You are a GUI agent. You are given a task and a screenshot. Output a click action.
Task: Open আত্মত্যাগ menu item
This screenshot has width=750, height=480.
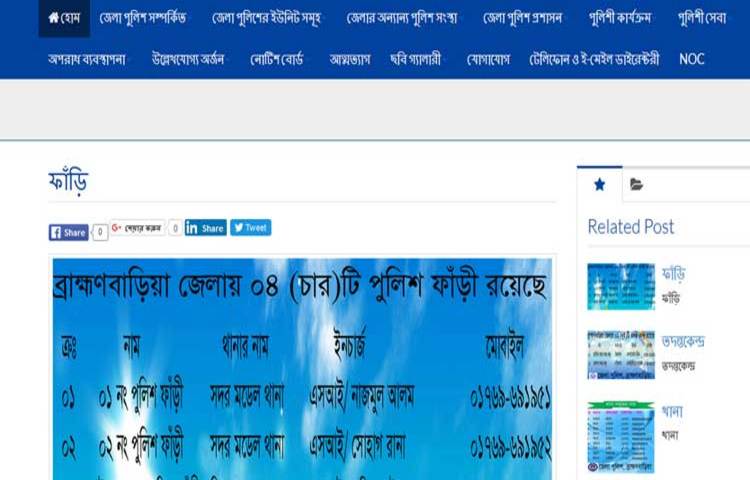pos(350,59)
